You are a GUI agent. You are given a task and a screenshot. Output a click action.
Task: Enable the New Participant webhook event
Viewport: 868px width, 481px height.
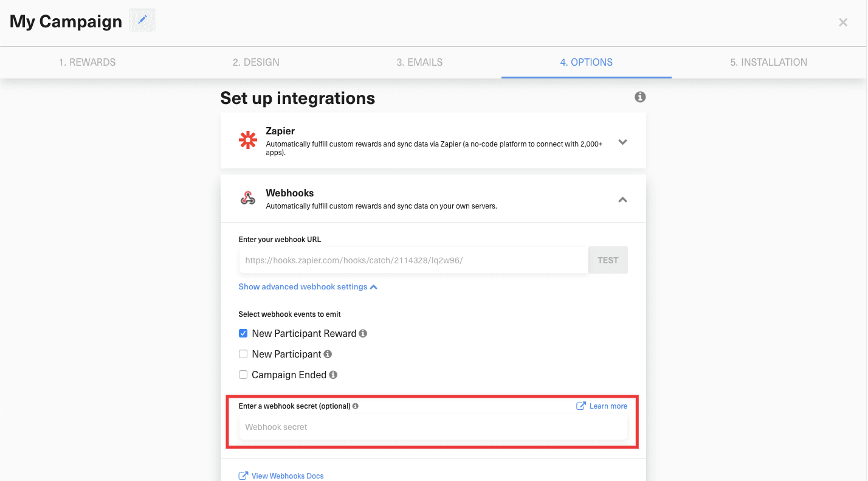tap(243, 354)
